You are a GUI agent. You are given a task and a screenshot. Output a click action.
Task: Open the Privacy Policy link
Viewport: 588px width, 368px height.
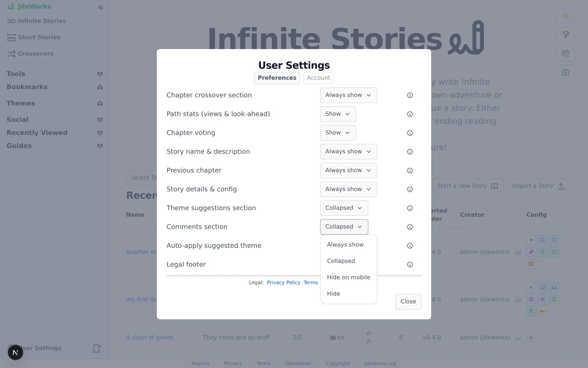[x=283, y=283]
